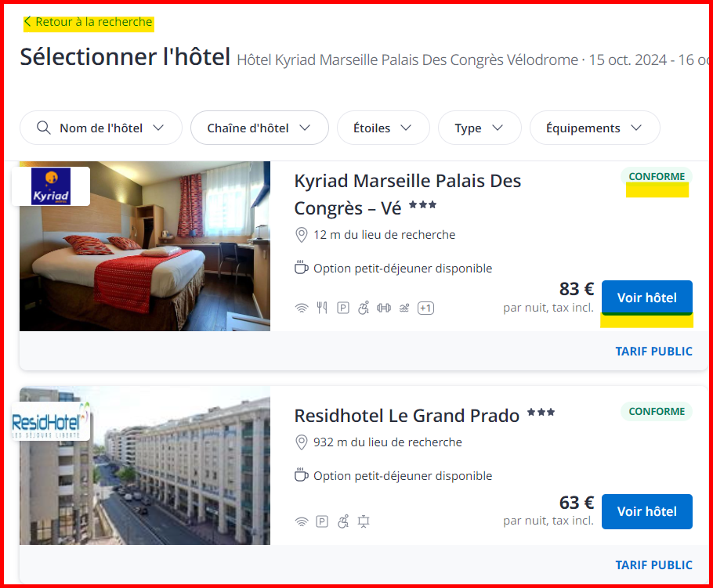Open the Residhotel building photo
The width and height of the screenshot is (713, 588).
[x=145, y=466]
